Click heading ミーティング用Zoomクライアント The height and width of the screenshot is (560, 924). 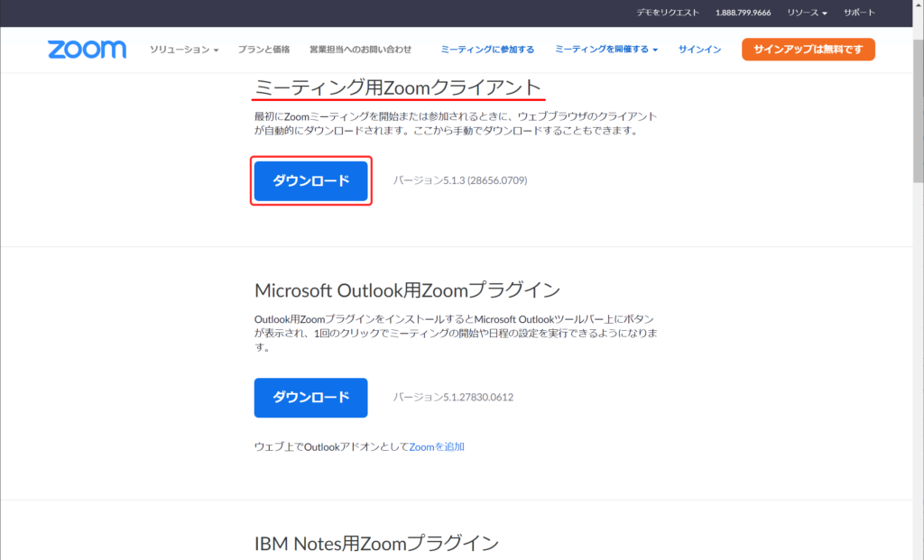click(x=398, y=87)
